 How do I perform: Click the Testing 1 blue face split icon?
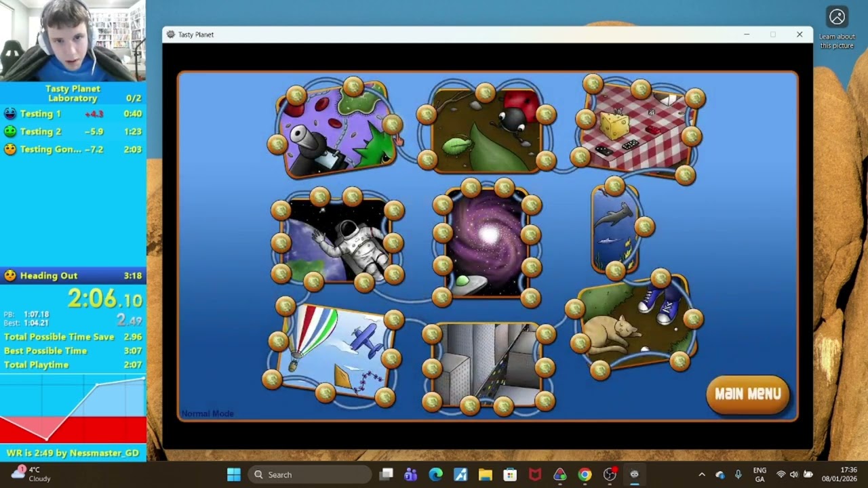click(x=9, y=114)
